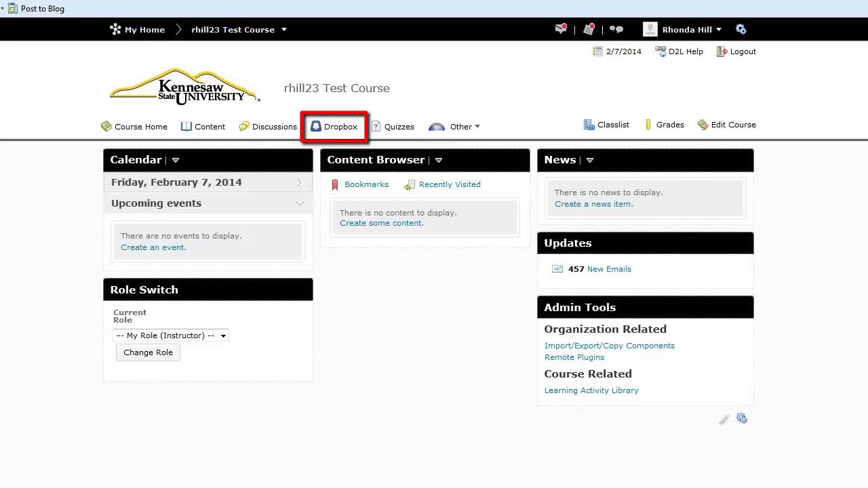Click the settings gear in top bar
Screen dimensions: 868x488
tap(741, 29)
